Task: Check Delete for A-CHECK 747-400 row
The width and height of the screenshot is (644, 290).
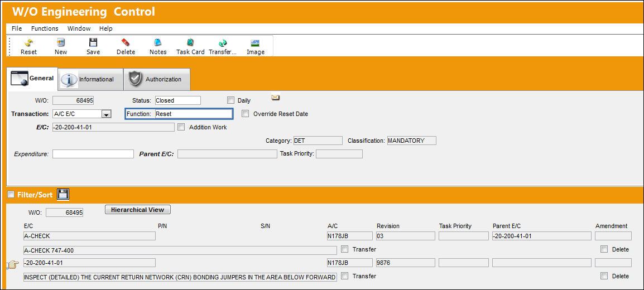Action: pyautogui.click(x=604, y=249)
